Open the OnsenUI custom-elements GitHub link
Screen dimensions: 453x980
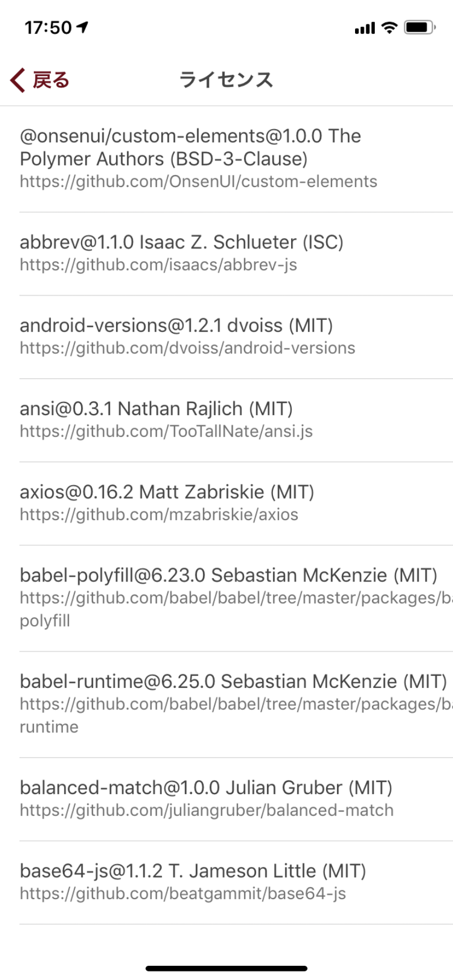[x=198, y=181]
